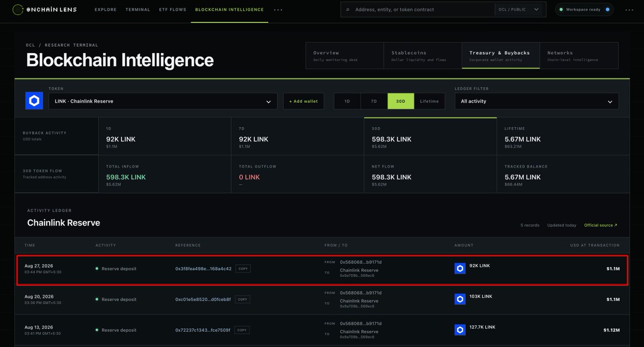This screenshot has width=644, height=347.
Task: Select BLOCKCHAIN INTELLIGENCE nav item
Action: coord(230,10)
